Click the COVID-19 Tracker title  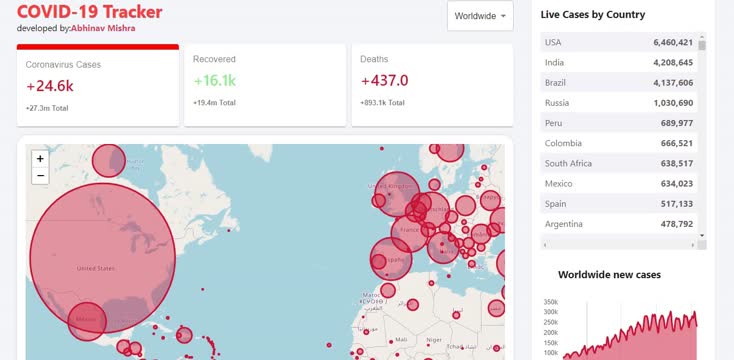[x=90, y=11]
